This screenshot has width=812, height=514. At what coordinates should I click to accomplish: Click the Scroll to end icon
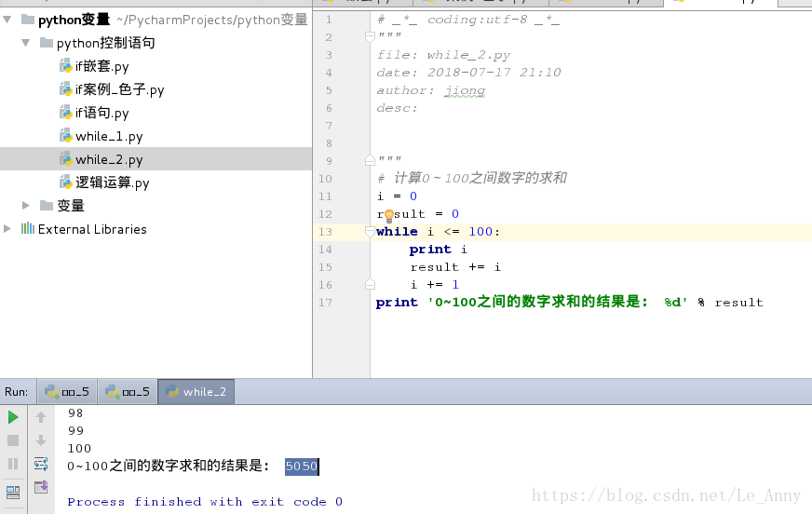[41, 487]
